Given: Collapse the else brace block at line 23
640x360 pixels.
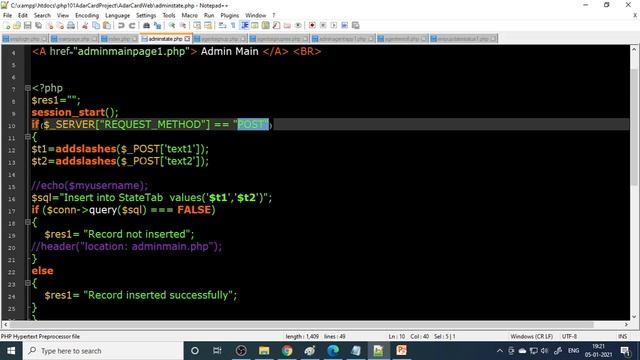Looking at the screenshot, I should point(28,282).
